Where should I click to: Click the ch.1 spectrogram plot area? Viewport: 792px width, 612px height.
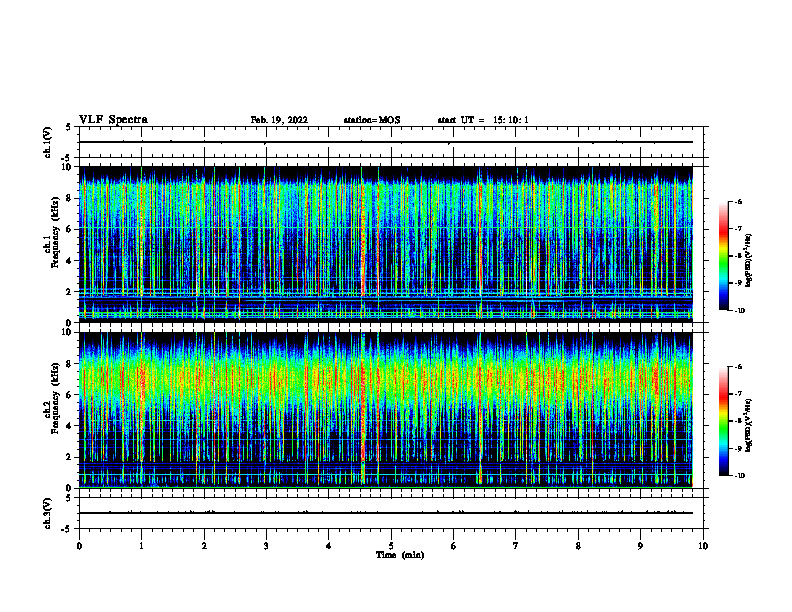pos(386,244)
